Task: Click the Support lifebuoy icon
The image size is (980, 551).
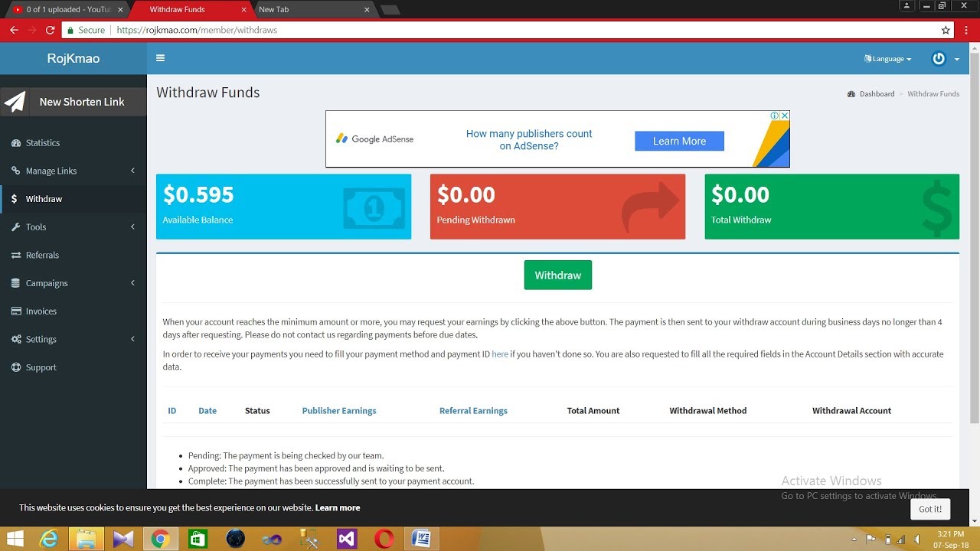Action: (16, 367)
